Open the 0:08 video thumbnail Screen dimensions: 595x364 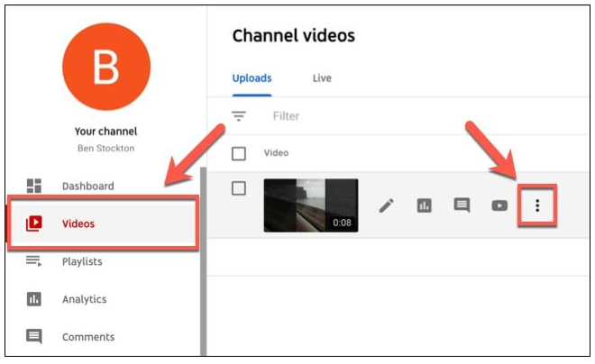(x=311, y=205)
